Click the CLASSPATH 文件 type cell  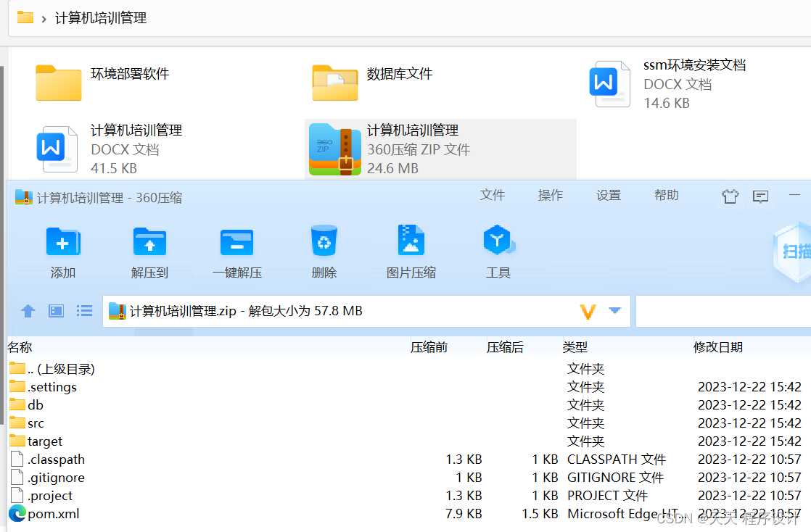click(x=617, y=459)
